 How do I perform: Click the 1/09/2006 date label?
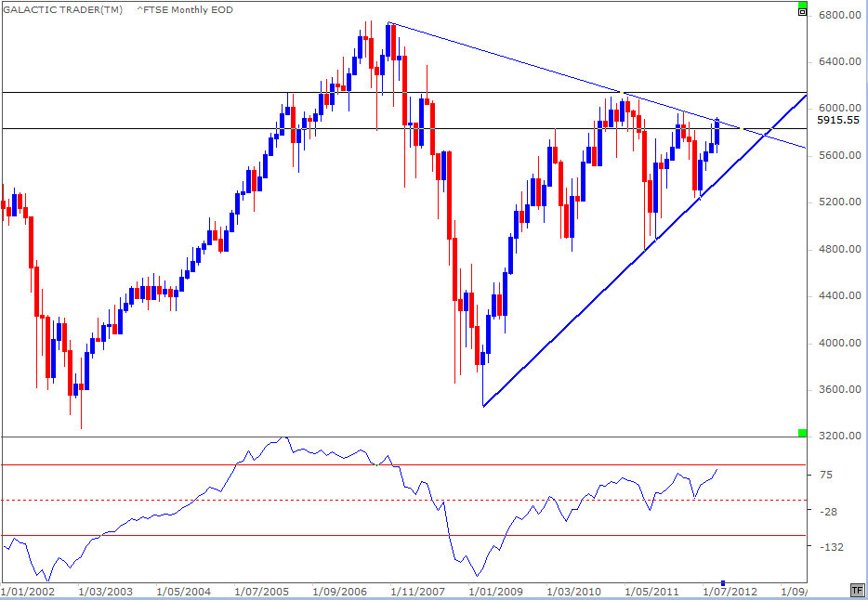click(339, 591)
